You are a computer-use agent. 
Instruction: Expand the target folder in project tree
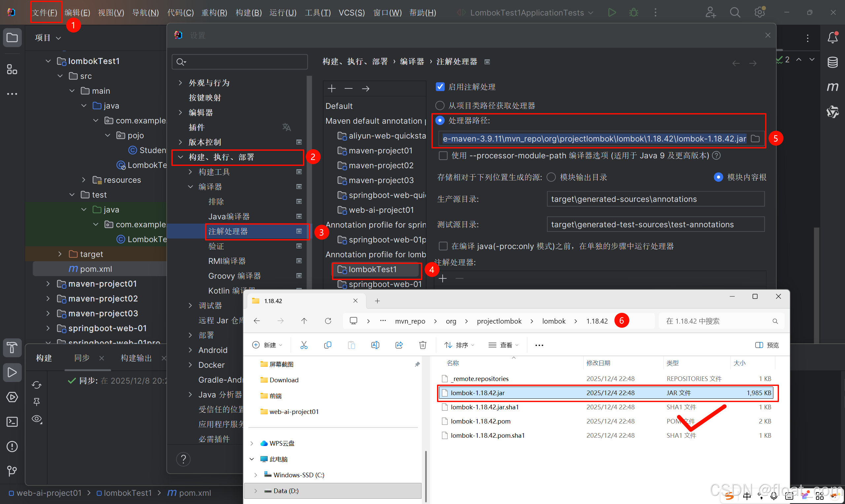60,254
